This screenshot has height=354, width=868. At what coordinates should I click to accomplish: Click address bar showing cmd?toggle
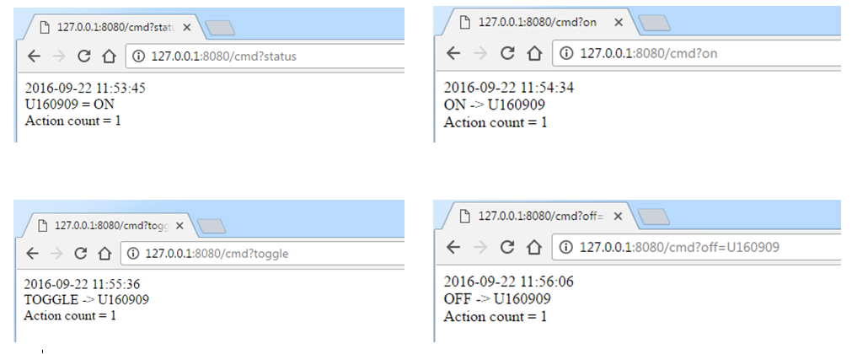[x=262, y=253]
